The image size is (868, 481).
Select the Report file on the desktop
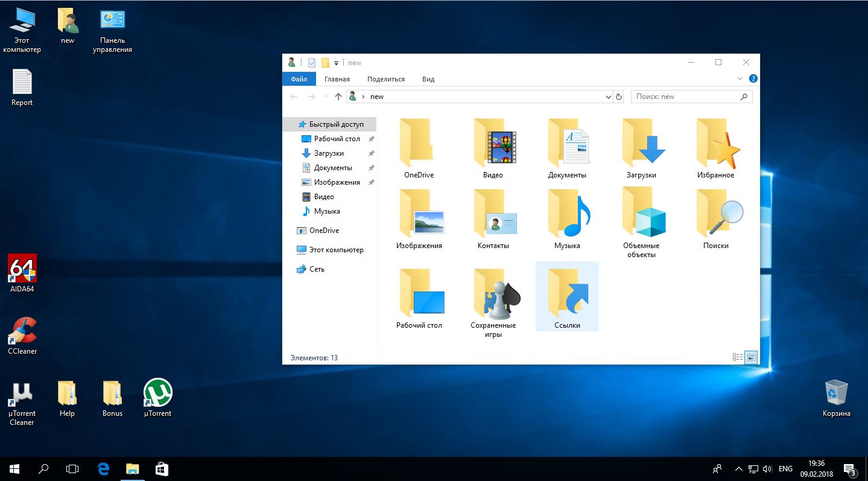coord(22,88)
